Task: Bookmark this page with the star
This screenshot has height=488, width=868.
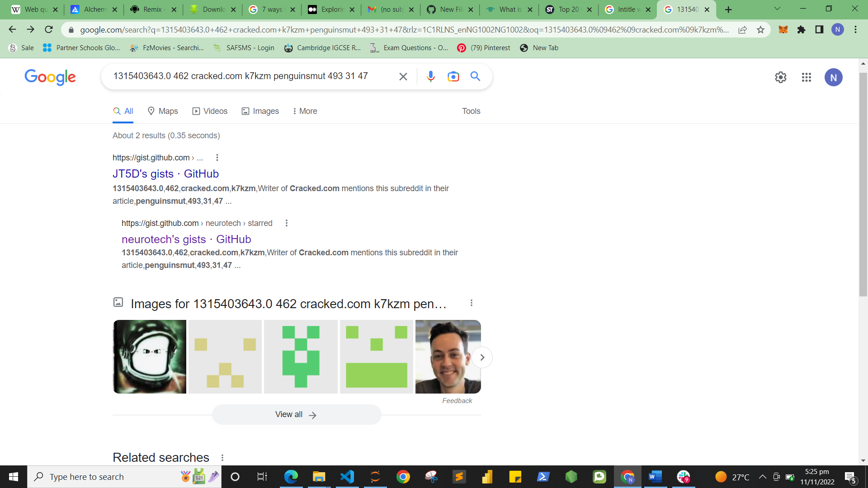Action: 760,30
